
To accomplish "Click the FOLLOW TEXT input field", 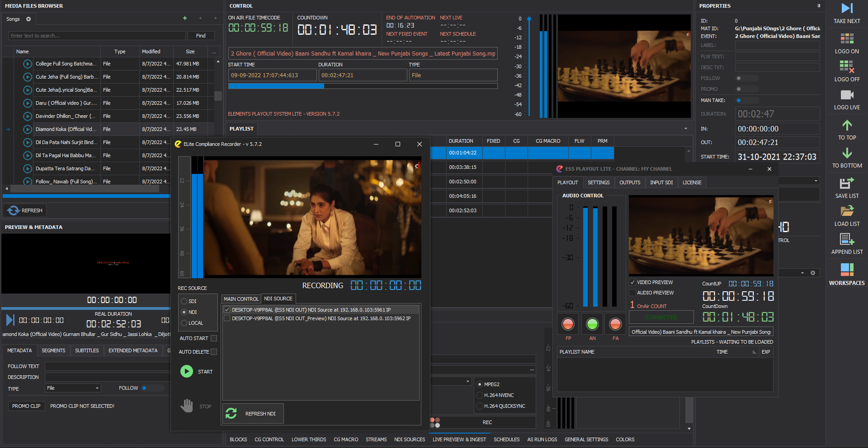I will point(107,366).
